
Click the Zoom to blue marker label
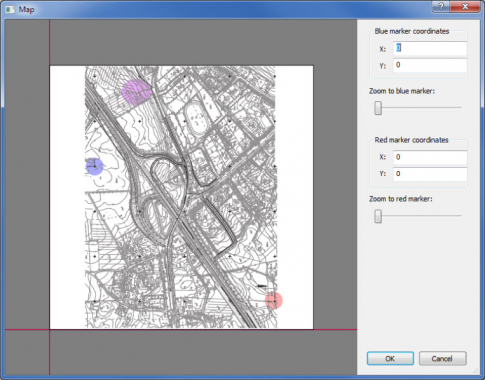point(402,91)
